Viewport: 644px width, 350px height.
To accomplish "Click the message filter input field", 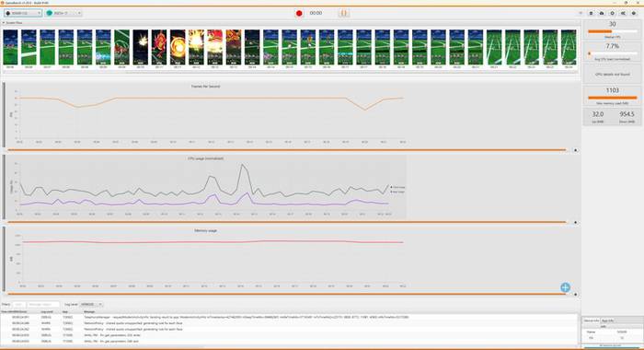I will 43,304.
